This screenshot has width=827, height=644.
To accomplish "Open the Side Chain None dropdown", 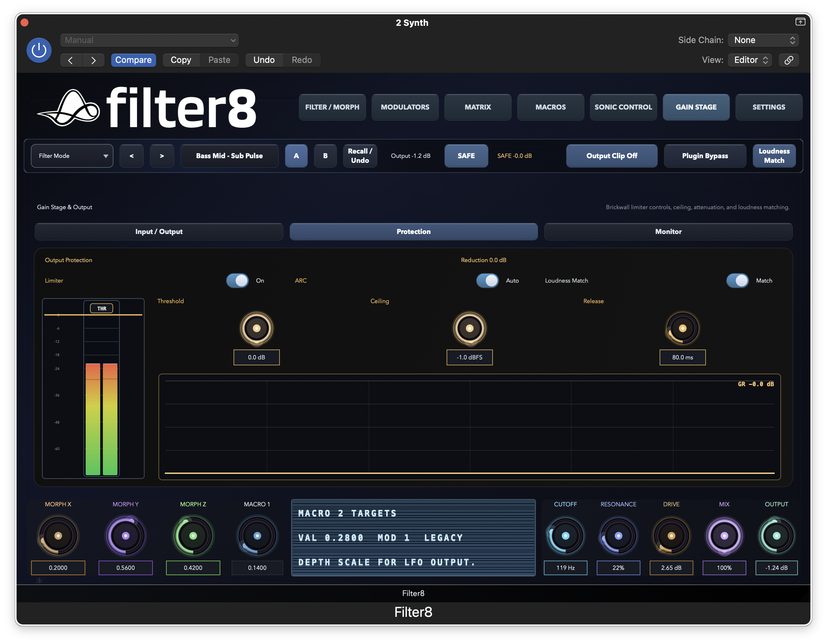I will point(763,40).
